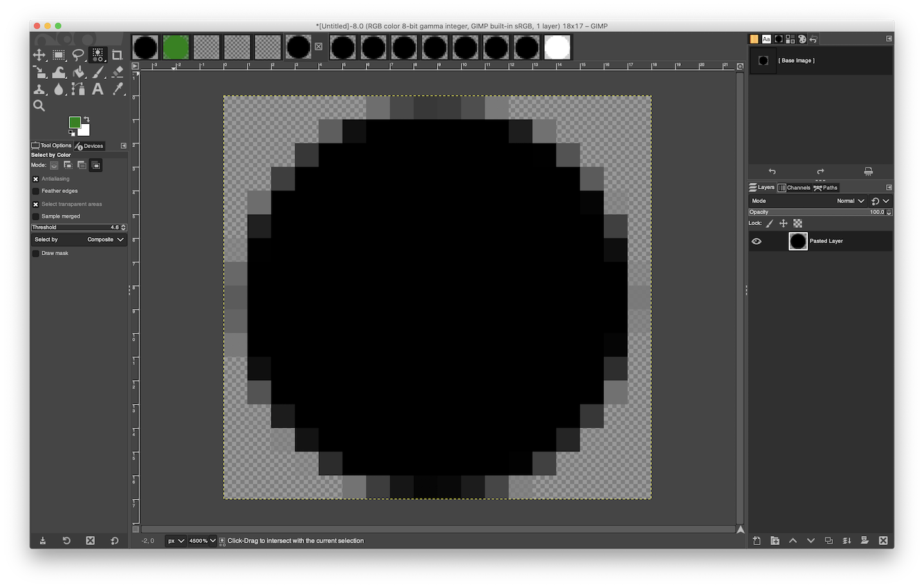Open the white image thumbnail tab
The height and width of the screenshot is (588, 924).
pos(557,47)
